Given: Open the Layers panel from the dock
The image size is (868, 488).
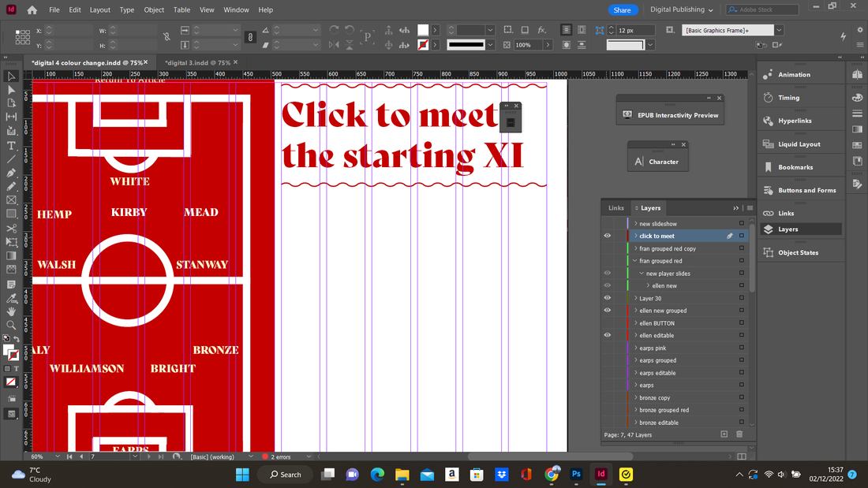Looking at the screenshot, I should tap(800, 229).
